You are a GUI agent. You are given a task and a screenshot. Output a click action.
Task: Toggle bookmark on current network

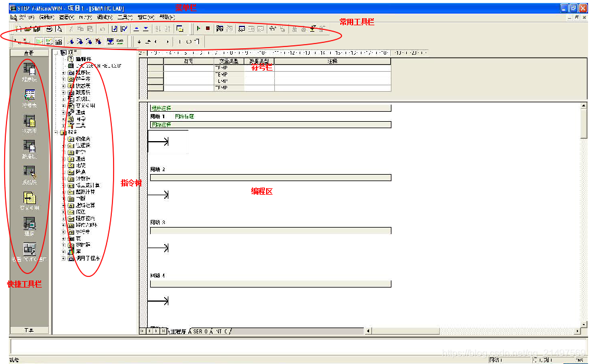[71, 42]
